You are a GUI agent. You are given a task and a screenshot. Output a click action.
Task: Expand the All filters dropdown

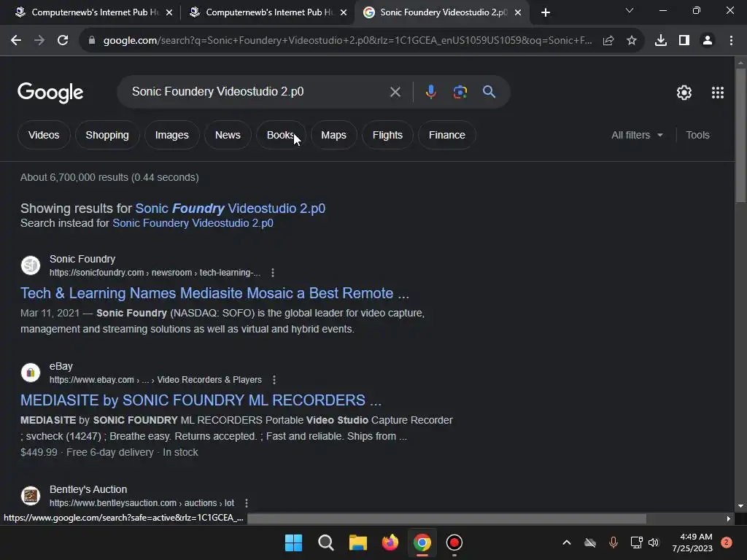(637, 135)
